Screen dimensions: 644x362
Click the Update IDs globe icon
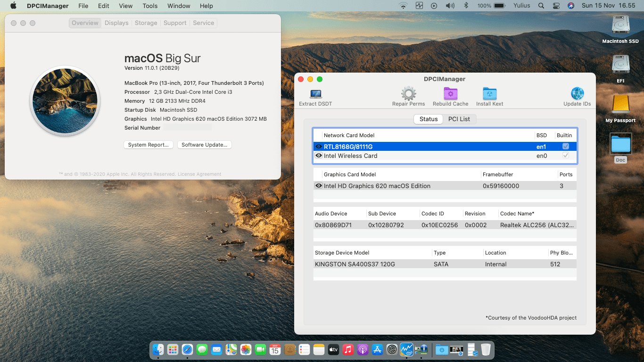tap(577, 93)
